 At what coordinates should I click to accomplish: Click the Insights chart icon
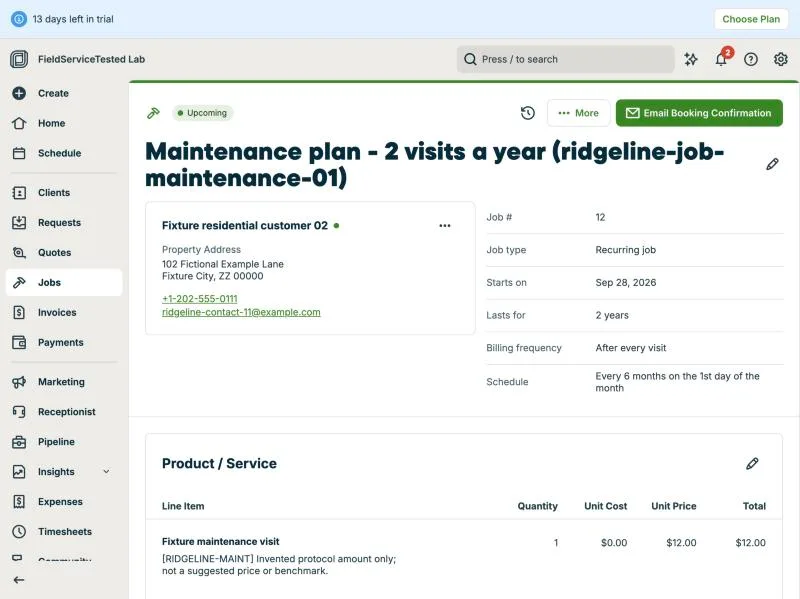pos(19,472)
